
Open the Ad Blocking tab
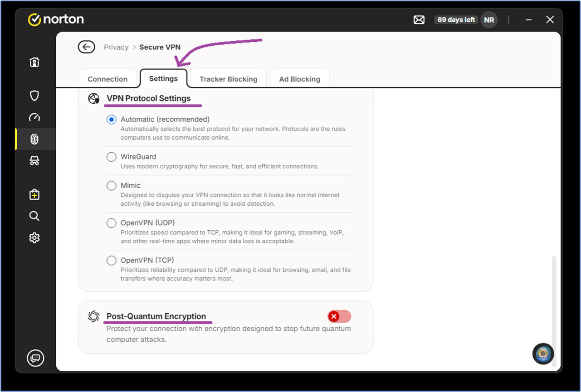pyautogui.click(x=299, y=79)
